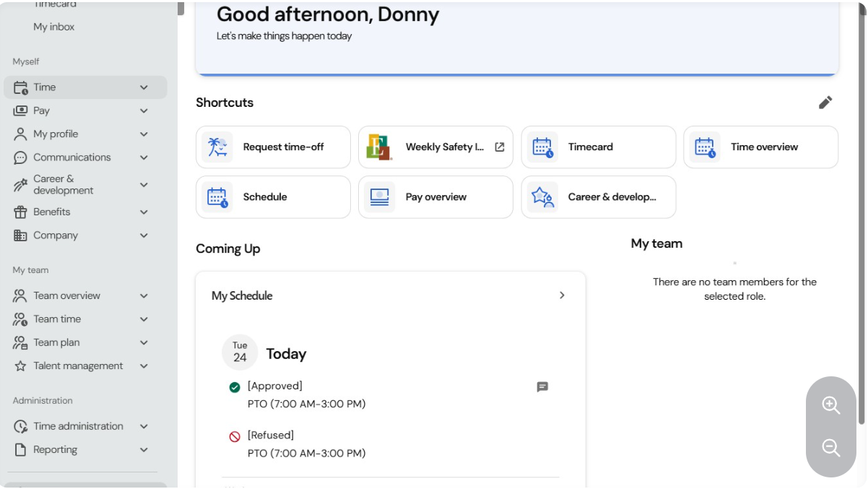Select Time in the sidebar menu
Image resolution: width=868 pixels, height=489 pixels.
[85, 87]
